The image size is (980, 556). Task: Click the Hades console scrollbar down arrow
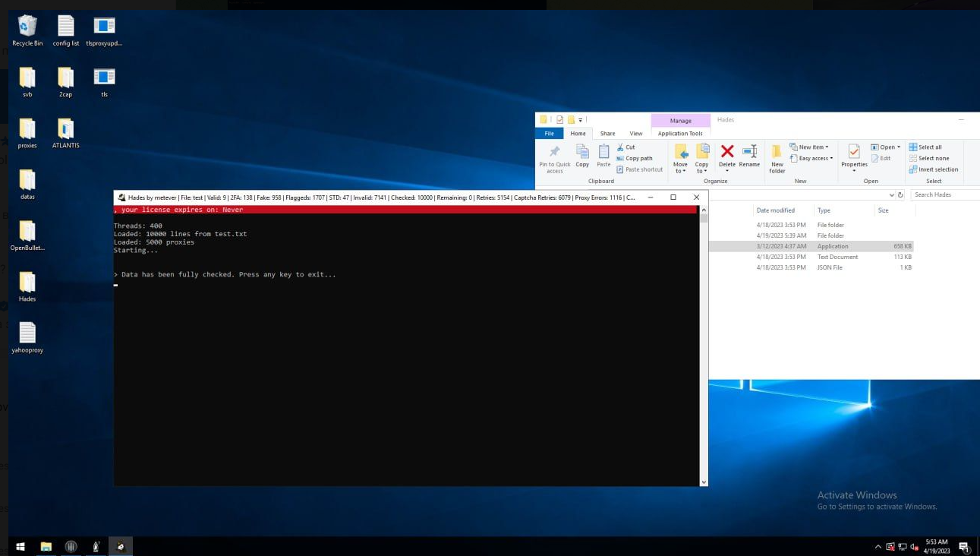coord(704,482)
